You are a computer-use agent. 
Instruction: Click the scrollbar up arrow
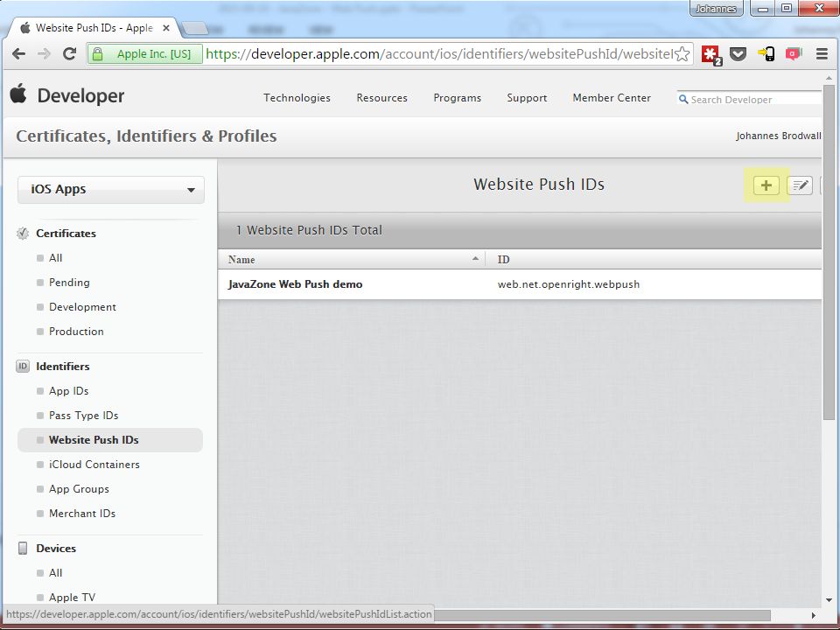tap(829, 78)
